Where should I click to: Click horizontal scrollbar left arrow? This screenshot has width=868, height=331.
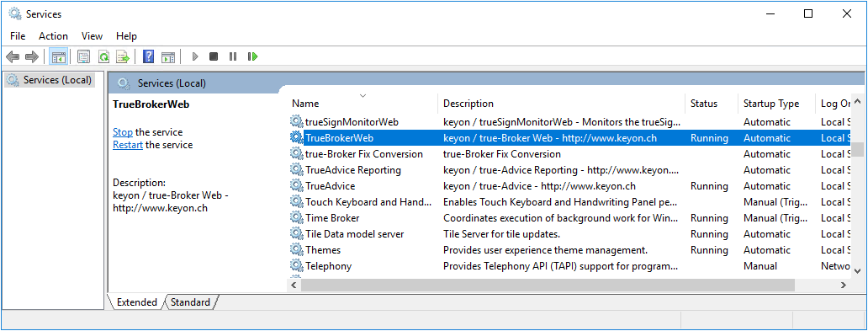pos(294,285)
